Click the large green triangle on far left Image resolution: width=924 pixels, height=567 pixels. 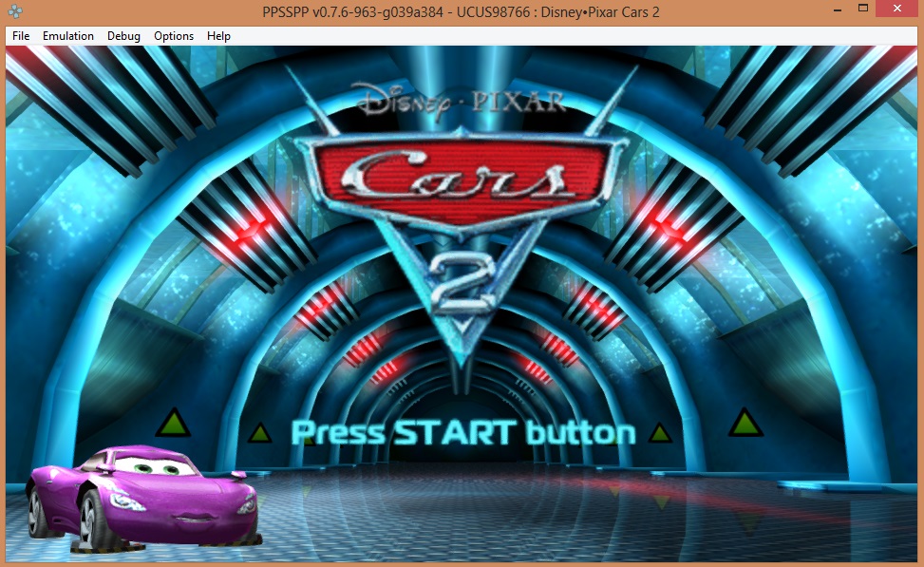coord(173,423)
